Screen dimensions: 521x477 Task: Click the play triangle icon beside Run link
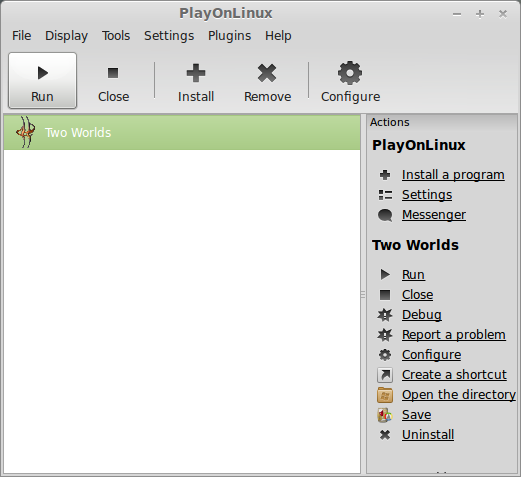point(385,275)
